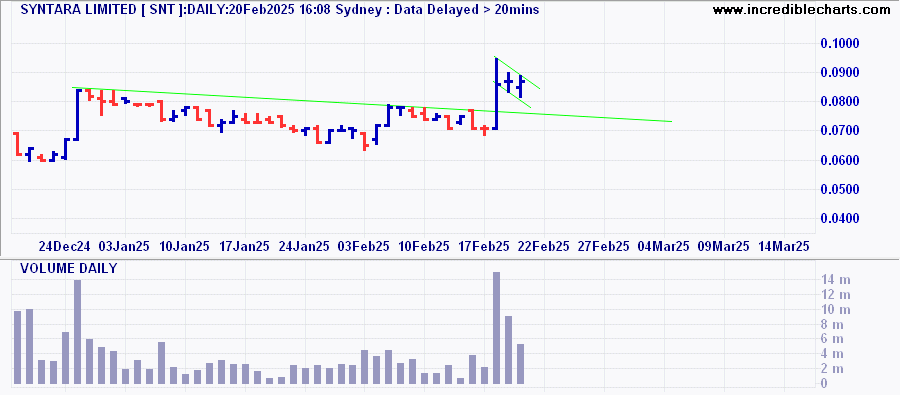The width and height of the screenshot is (900, 395).
Task: Select the 24Dec24 date label
Action: [64, 246]
